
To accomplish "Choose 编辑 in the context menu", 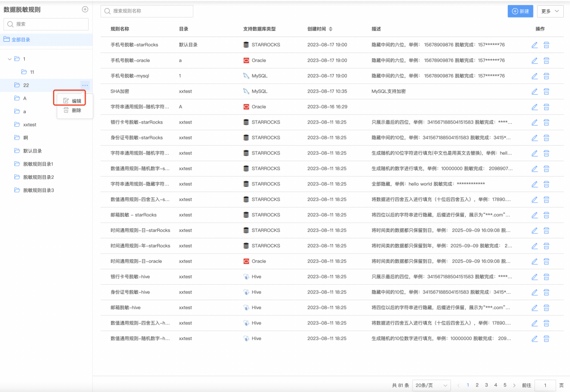I will pyautogui.click(x=73, y=101).
